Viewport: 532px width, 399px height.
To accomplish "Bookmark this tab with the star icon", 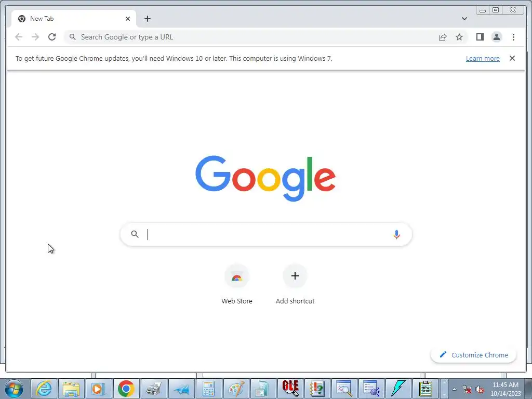I will [459, 37].
